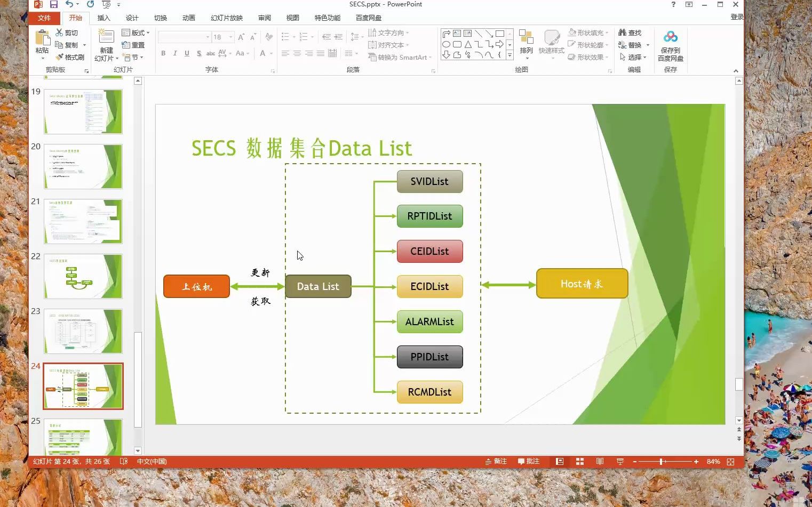Switch to 动画 Animations tab
The height and width of the screenshot is (507, 812).
[188, 18]
